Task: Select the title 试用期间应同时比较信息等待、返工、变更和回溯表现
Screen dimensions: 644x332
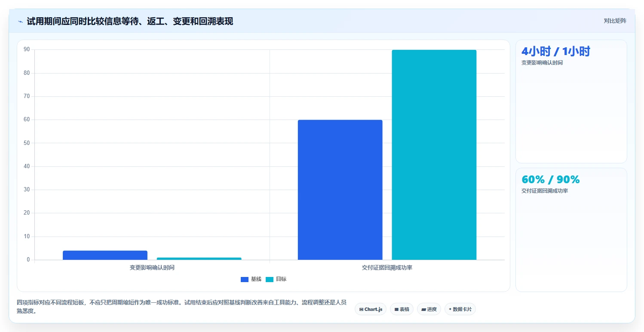Action: (130, 22)
